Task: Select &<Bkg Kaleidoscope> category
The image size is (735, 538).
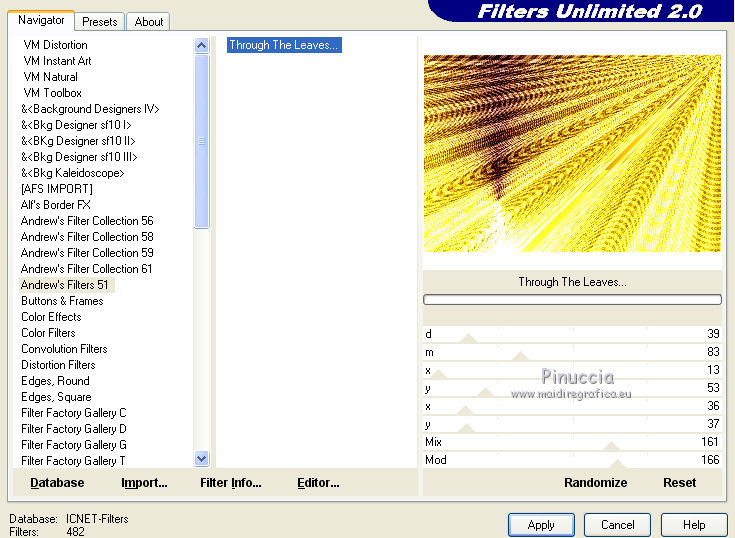Action: (72, 173)
